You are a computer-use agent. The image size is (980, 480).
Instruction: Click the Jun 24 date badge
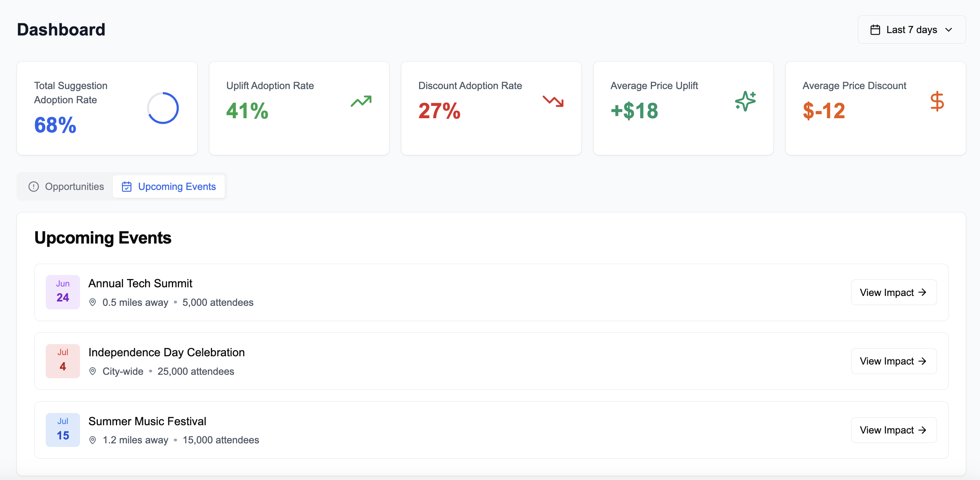(x=63, y=292)
